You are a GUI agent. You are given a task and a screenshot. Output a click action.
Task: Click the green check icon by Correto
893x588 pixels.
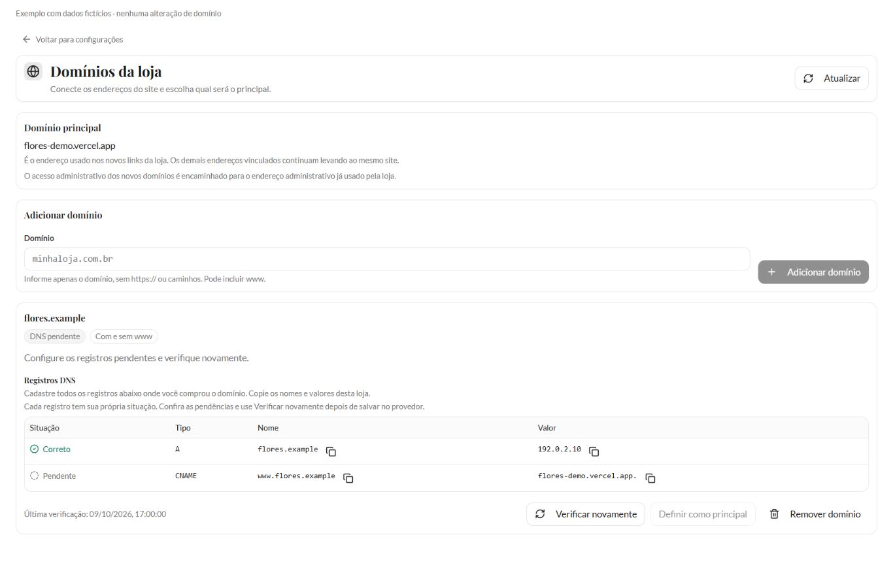coord(35,449)
